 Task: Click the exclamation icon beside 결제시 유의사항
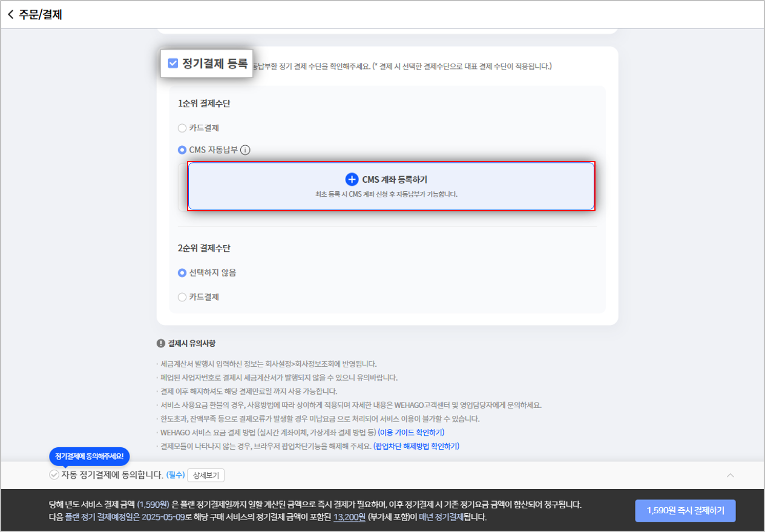(161, 343)
